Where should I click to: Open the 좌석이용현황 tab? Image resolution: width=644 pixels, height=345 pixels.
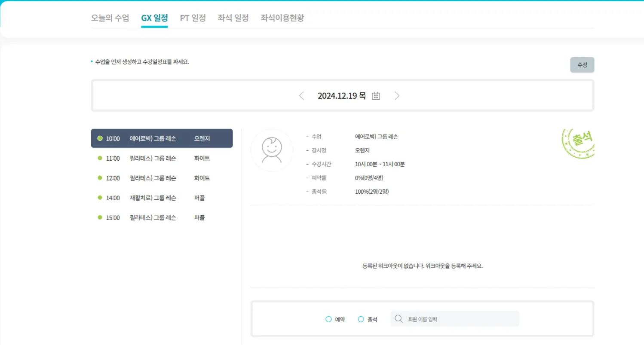coord(282,18)
